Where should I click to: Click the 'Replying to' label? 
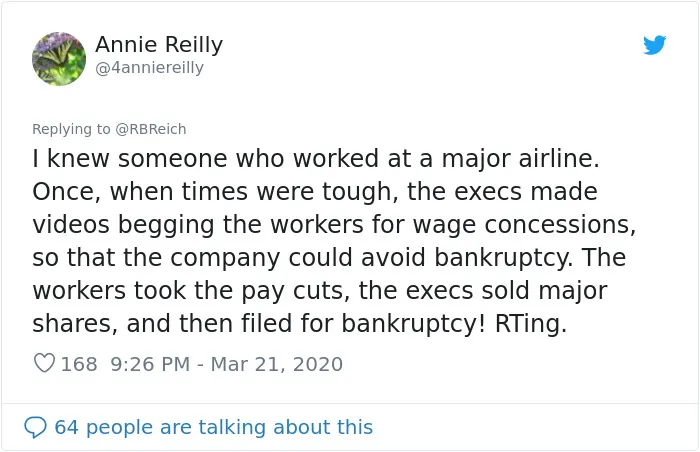tap(71, 129)
